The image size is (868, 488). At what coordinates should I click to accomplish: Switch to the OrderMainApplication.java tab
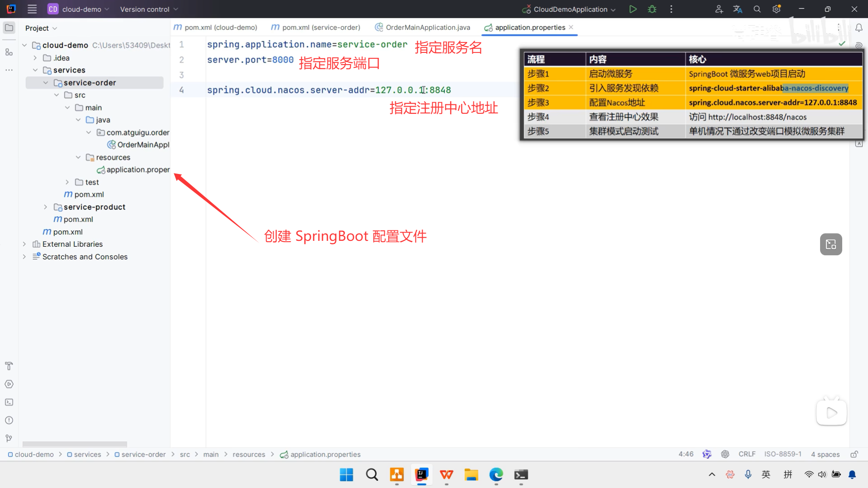(x=427, y=27)
